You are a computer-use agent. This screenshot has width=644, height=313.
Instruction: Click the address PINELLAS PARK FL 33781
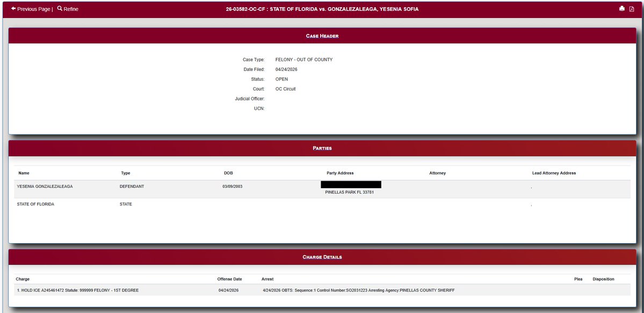(350, 192)
